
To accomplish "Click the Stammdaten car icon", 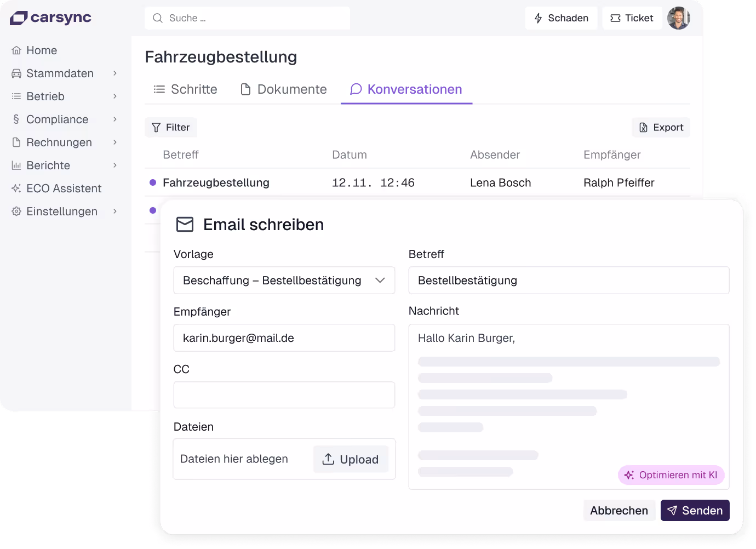I will [x=16, y=73].
